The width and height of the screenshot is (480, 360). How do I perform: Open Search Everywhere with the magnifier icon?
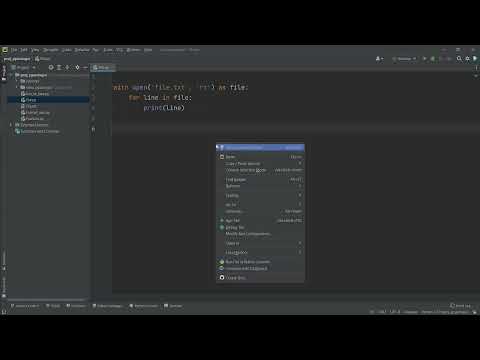click(x=459, y=59)
